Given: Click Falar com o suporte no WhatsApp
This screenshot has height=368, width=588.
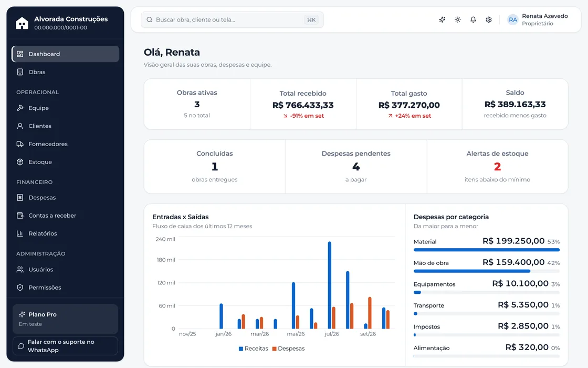Looking at the screenshot, I should [x=65, y=346].
